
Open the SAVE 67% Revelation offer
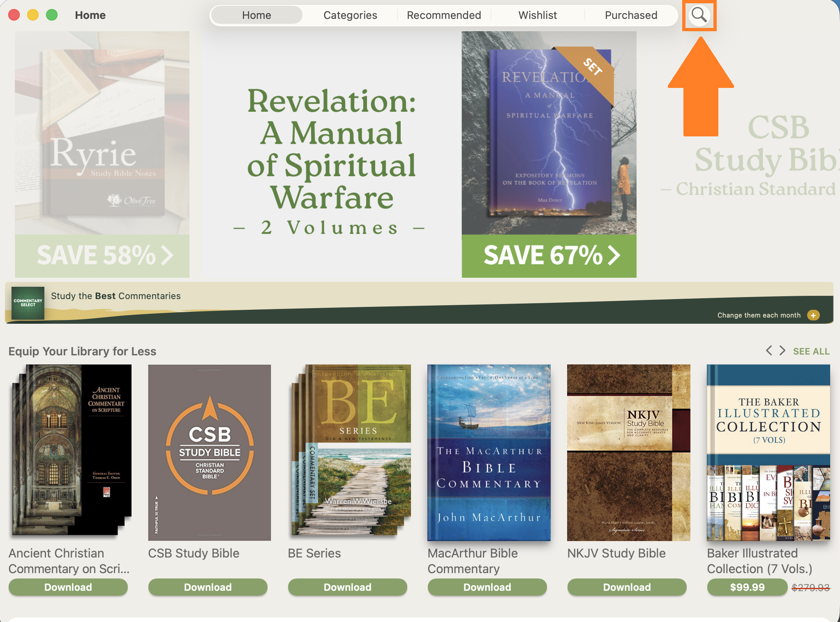[549, 256]
